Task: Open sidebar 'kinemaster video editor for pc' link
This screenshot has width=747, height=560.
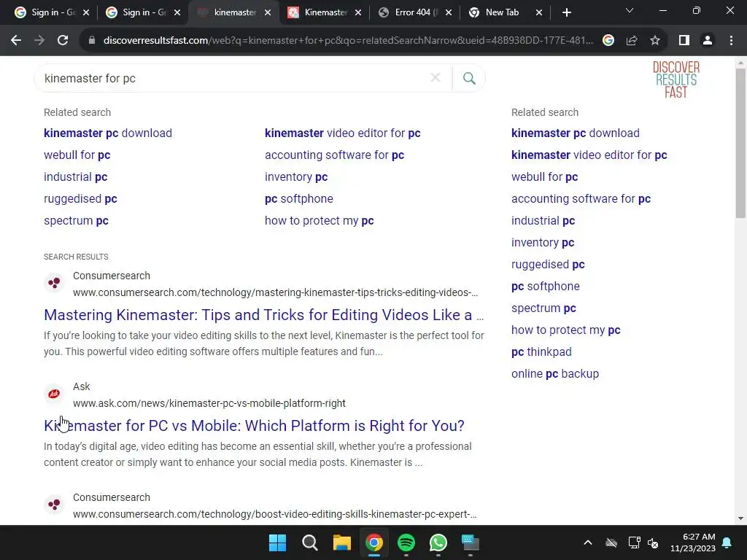Action: 589,155
